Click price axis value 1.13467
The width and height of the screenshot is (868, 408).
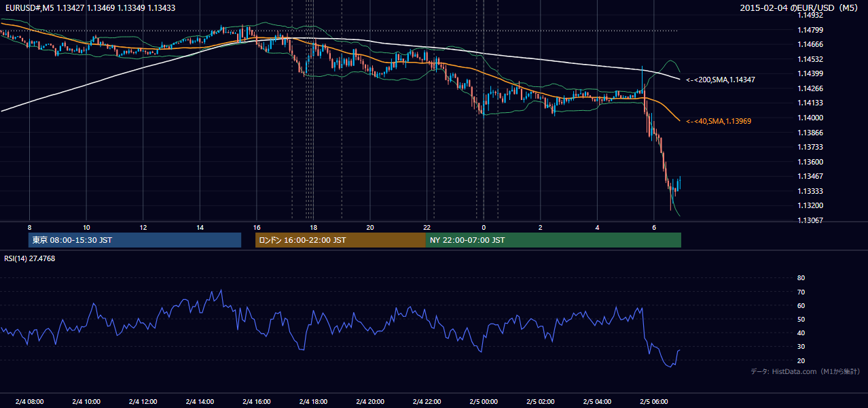click(810, 176)
